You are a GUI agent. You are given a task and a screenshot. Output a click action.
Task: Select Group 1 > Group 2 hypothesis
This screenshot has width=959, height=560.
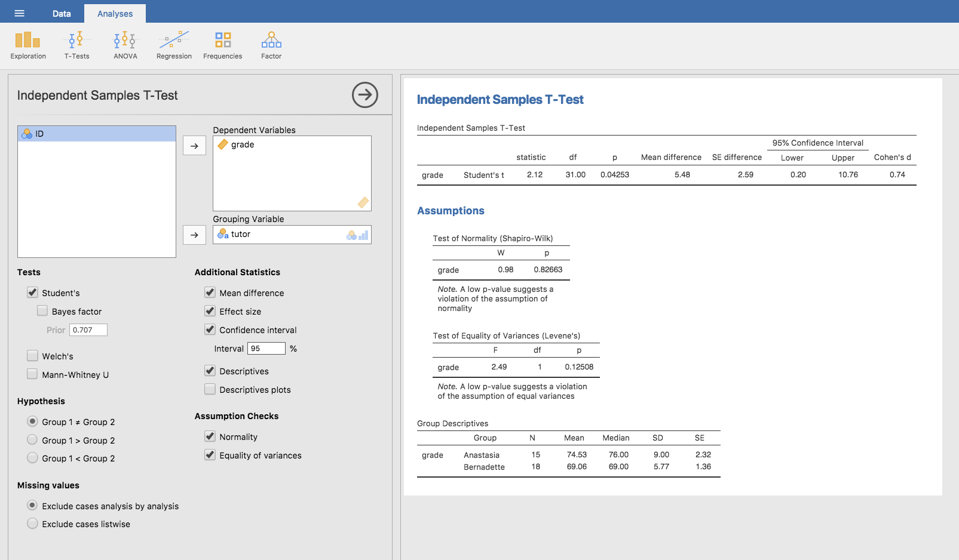(x=32, y=440)
